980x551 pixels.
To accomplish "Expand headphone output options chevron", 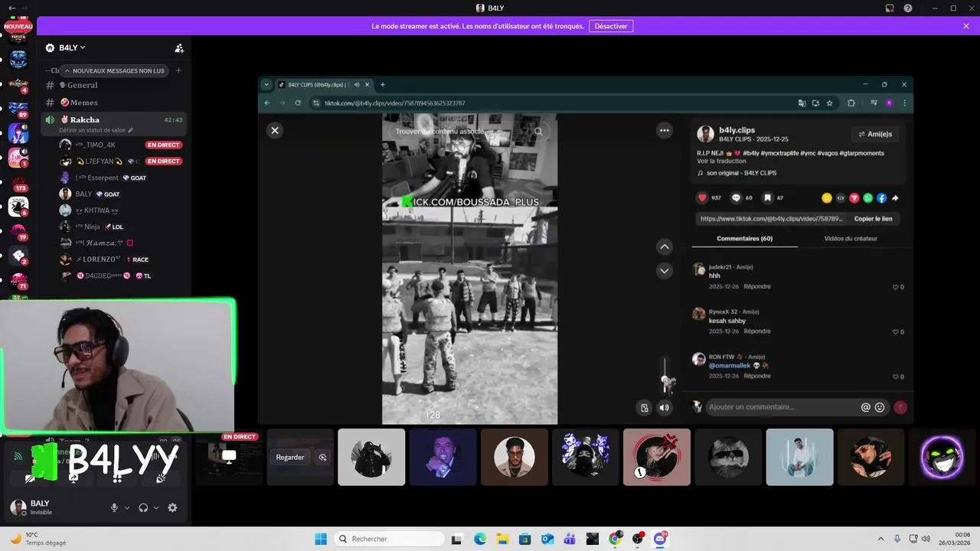I will (156, 507).
